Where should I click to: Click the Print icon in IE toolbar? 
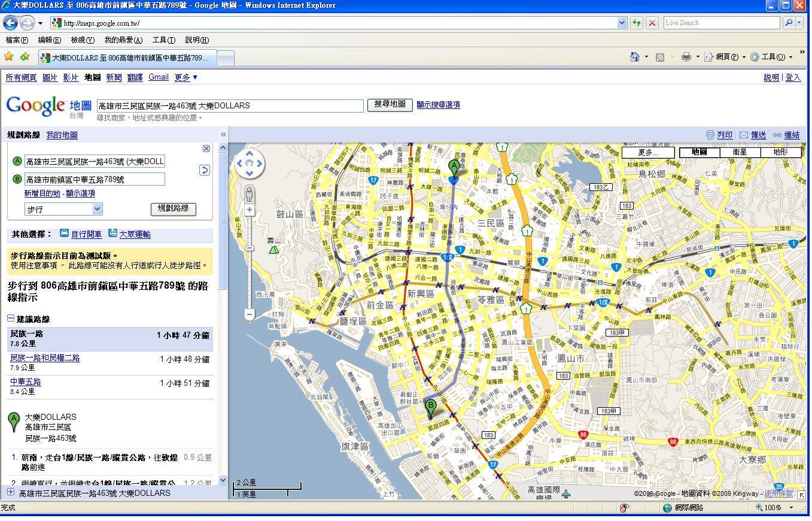[x=686, y=57]
